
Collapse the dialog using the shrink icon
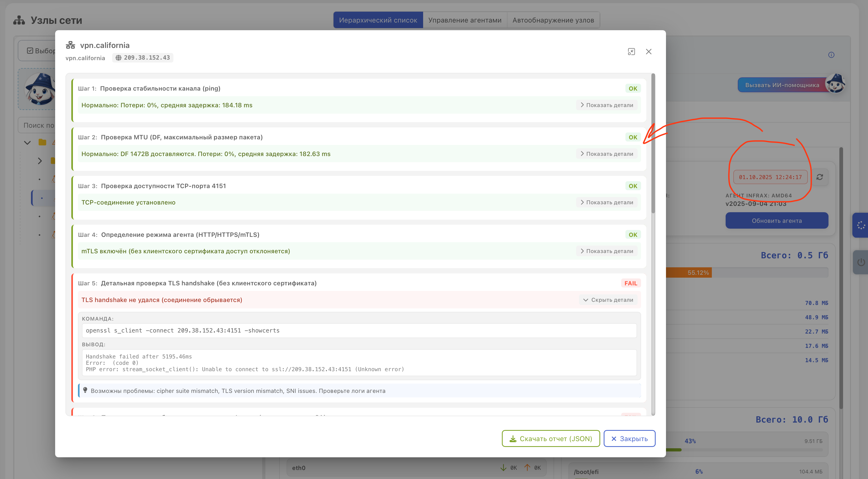click(631, 51)
